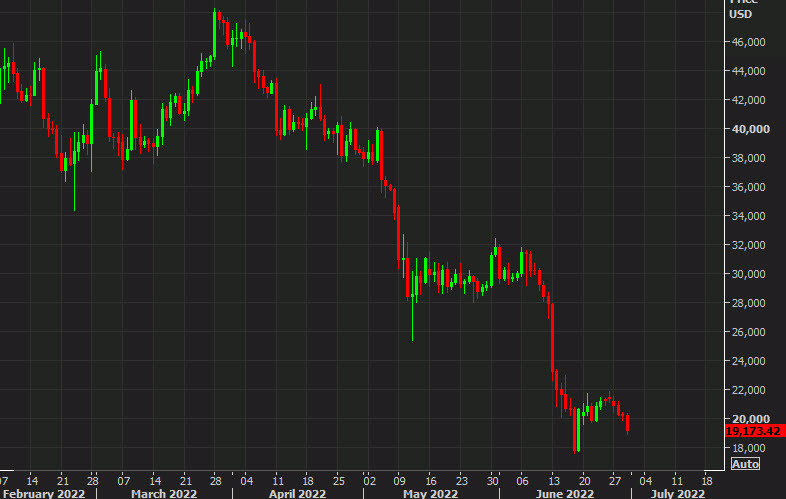The height and width of the screenshot is (499, 786).
Task: Click the 46,000 price axis label
Action: (748, 42)
